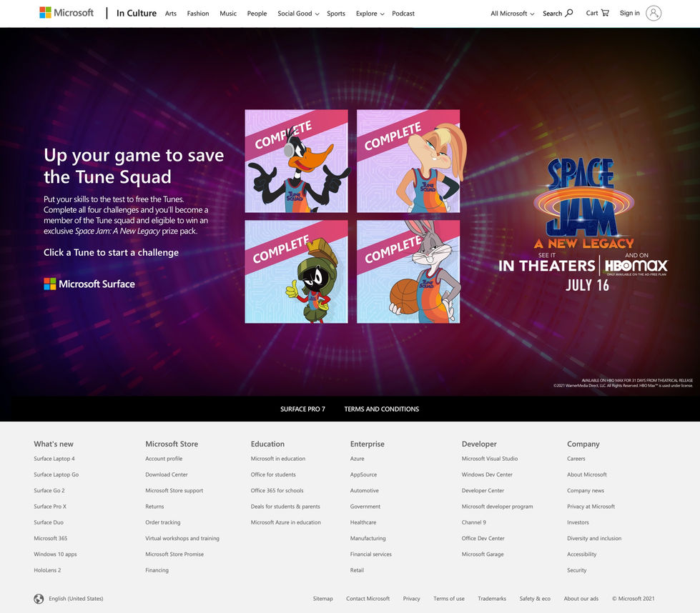The image size is (700, 613).
Task: Click the Microsoft Surface logo
Action: (x=89, y=284)
